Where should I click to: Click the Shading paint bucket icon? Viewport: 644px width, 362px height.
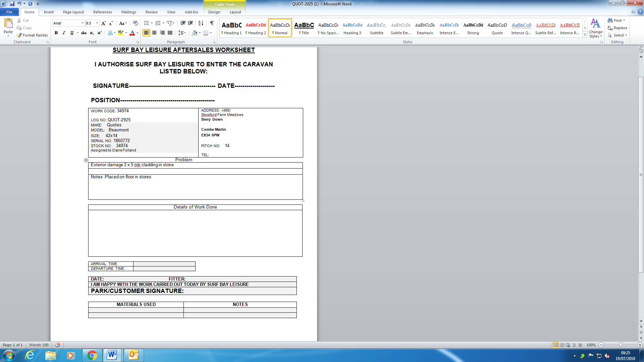195,33
